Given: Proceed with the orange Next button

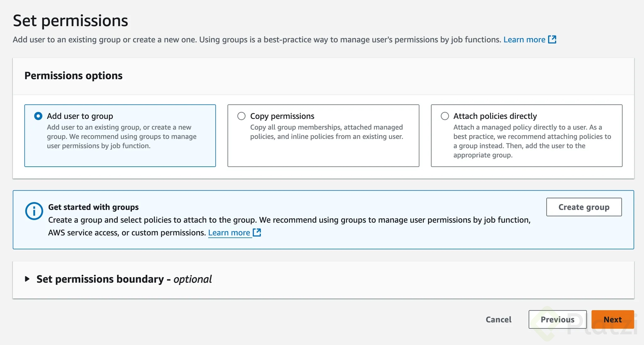Looking at the screenshot, I should tap(612, 320).
